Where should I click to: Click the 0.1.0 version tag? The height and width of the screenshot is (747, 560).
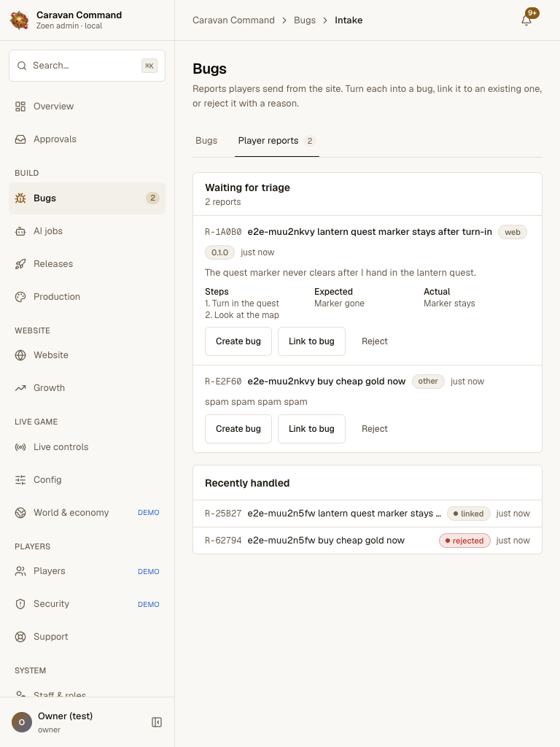[219, 252]
